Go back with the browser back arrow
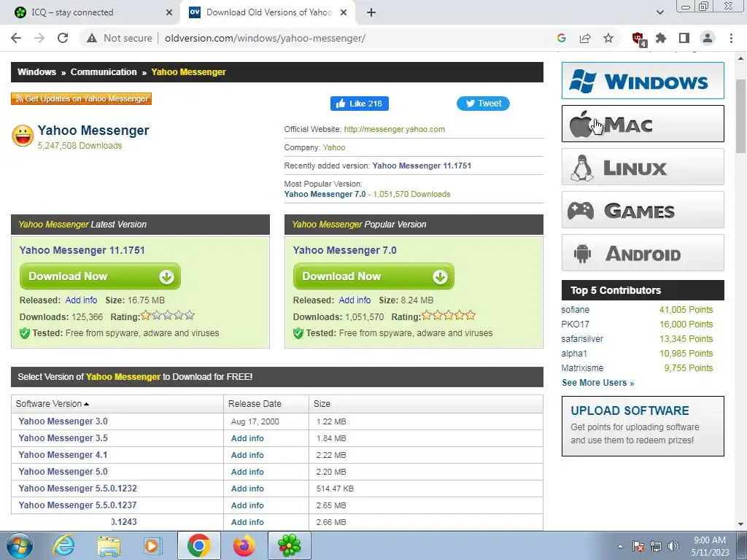This screenshot has height=560, width=747. click(16, 38)
